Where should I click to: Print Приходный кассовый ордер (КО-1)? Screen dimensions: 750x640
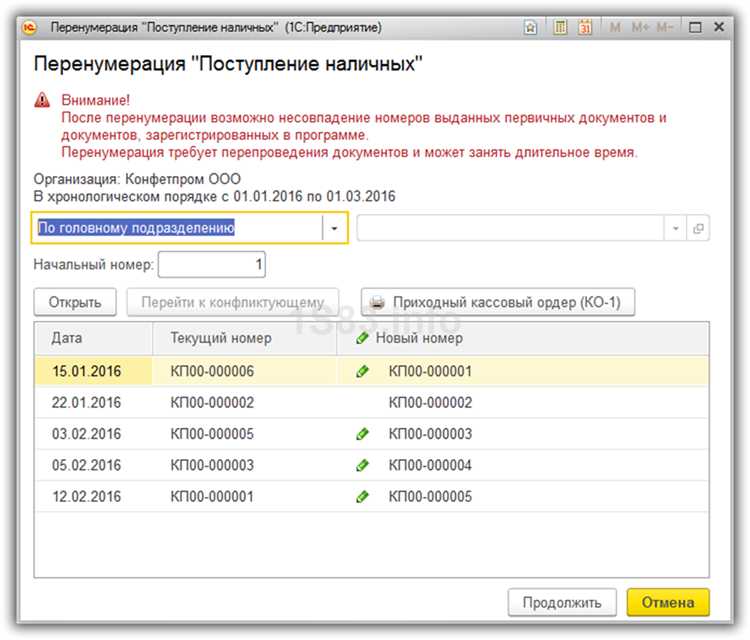coord(498,302)
